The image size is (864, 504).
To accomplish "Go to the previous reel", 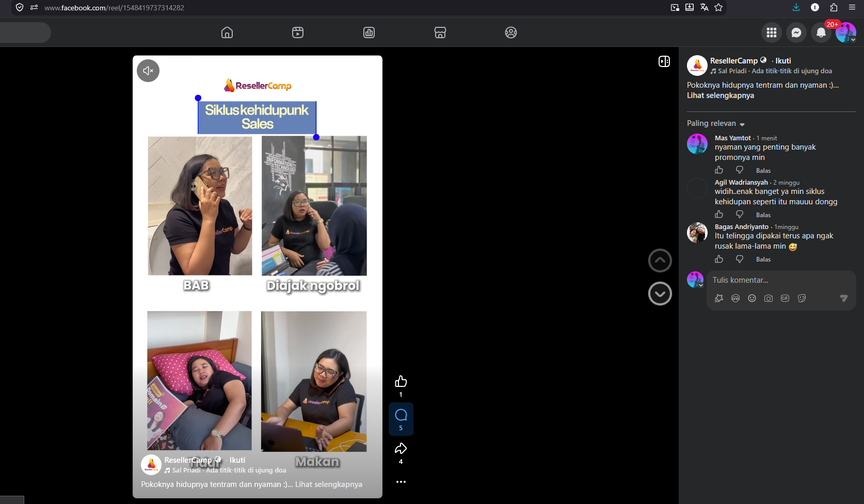I will [x=660, y=261].
